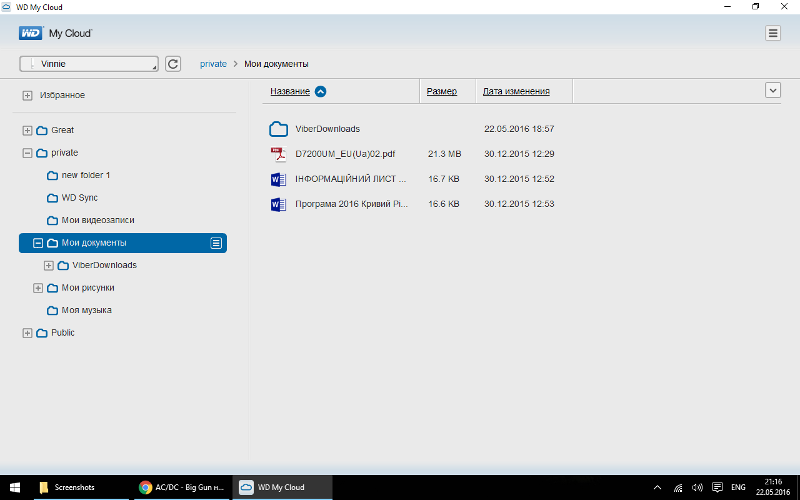Collapse the Мои документы tree node

(x=38, y=243)
